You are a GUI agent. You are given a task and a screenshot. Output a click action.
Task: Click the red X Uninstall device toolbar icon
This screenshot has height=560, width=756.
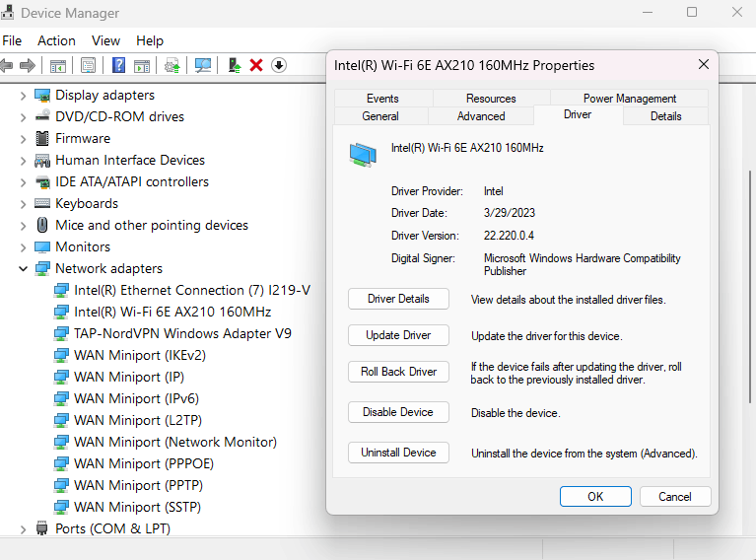pyautogui.click(x=256, y=65)
